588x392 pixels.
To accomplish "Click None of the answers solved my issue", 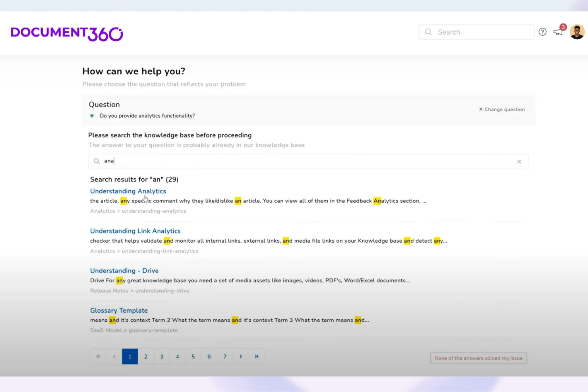I will [x=478, y=358].
